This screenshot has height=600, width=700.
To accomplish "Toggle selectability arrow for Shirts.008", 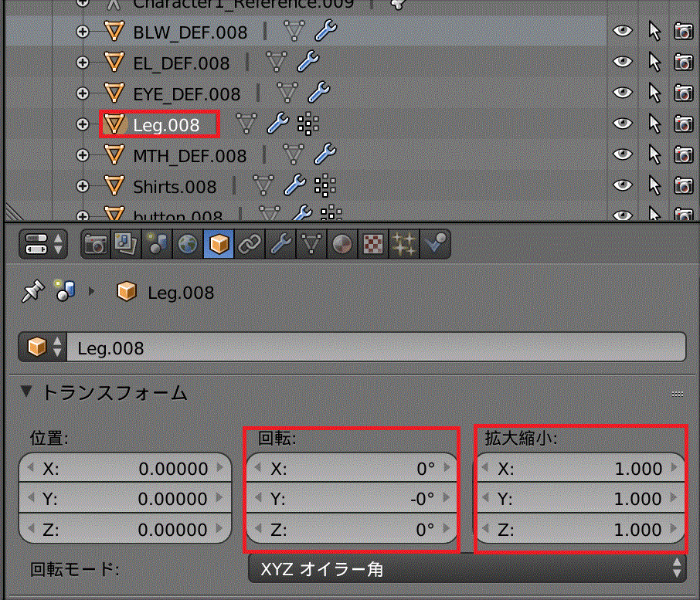I will click(655, 185).
